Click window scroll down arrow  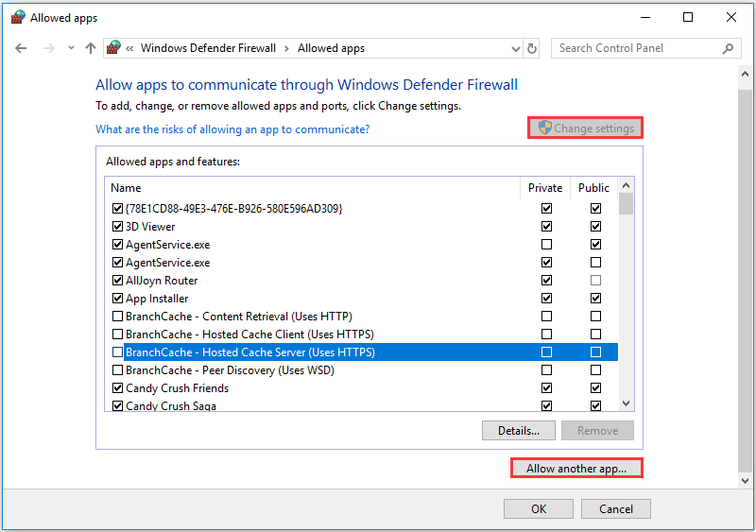[x=745, y=480]
